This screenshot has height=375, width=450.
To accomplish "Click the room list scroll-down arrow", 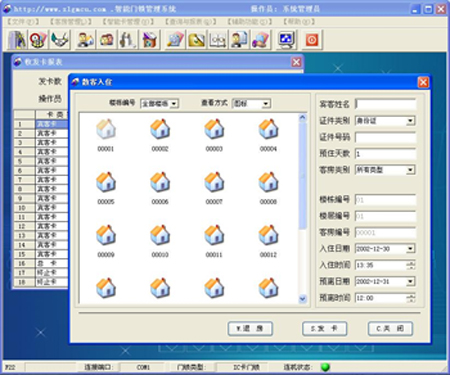I will [x=302, y=299].
